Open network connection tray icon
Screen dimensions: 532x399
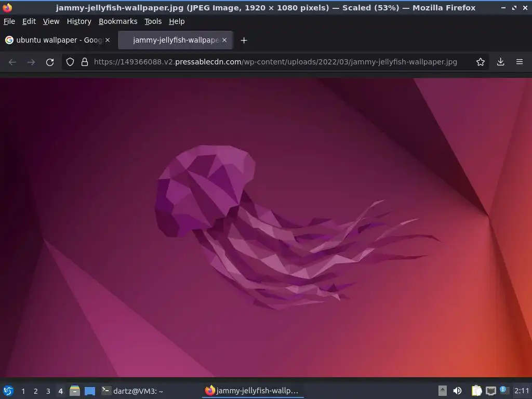coord(490,391)
